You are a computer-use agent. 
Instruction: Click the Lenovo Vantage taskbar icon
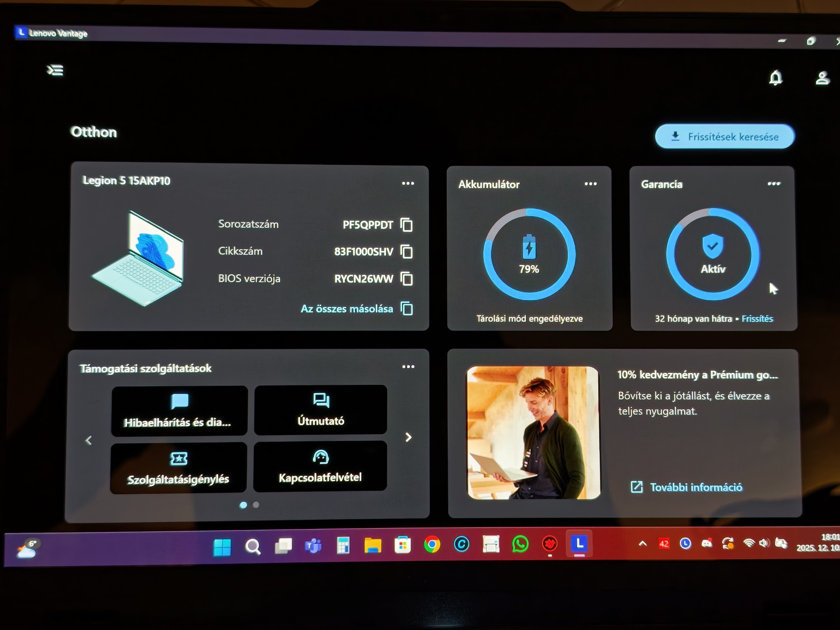pos(579,543)
